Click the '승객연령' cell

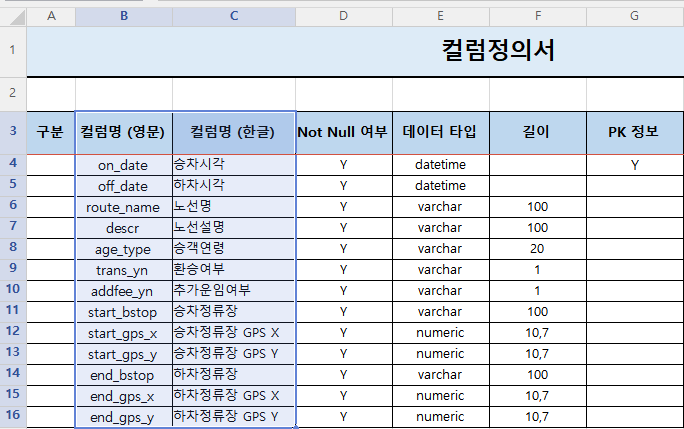tap(234, 249)
